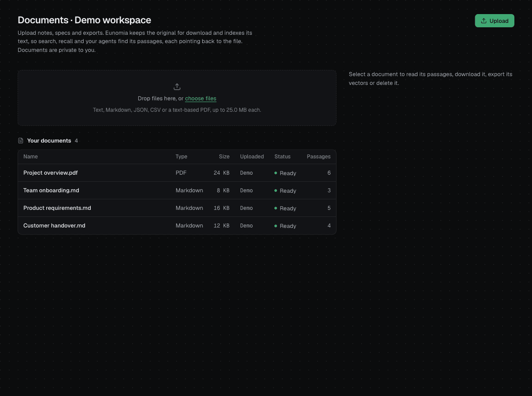532x396 pixels.
Task: Open the choose files link
Action: 200,99
